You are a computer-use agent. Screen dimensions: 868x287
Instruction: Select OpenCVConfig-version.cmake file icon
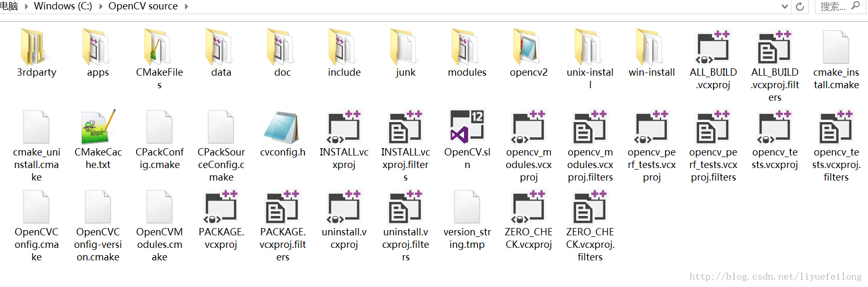click(98, 207)
